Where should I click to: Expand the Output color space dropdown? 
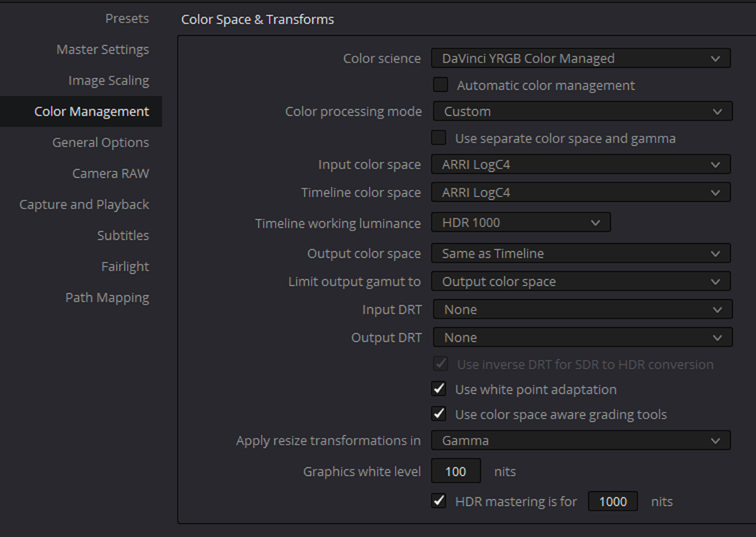coord(580,253)
